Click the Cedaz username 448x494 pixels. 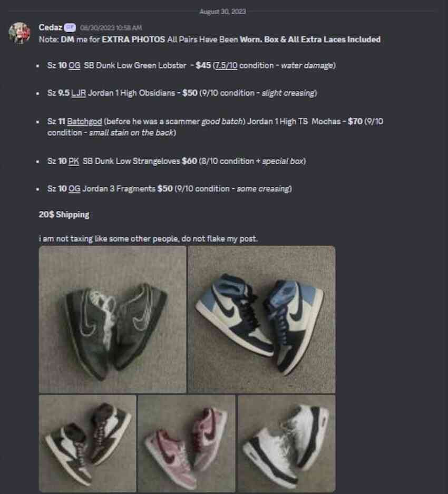[x=50, y=27]
